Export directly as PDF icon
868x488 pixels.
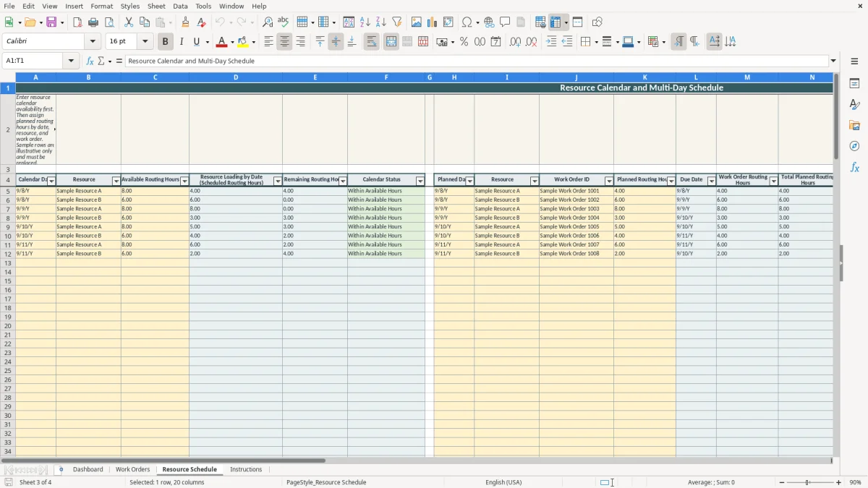pyautogui.click(x=77, y=22)
